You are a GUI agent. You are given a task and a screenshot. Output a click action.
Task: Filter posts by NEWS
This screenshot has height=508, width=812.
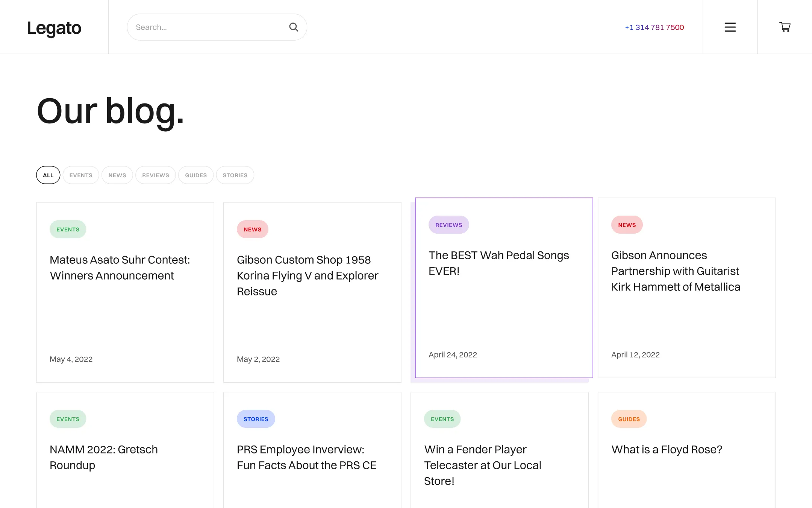pyautogui.click(x=117, y=175)
